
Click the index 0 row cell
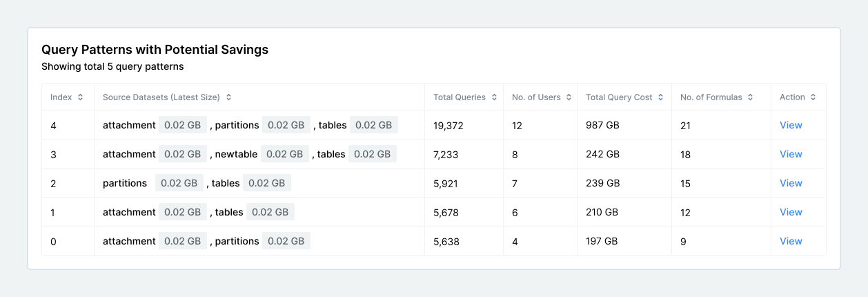tap(53, 241)
